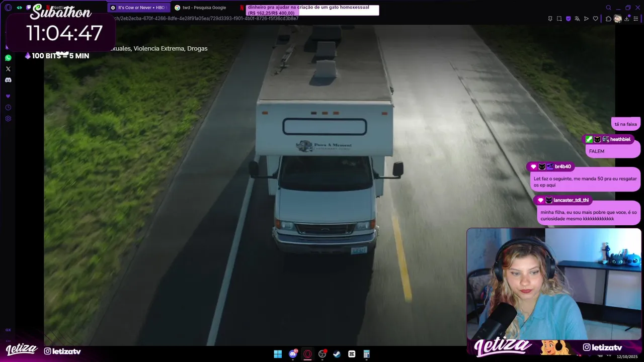
Task: Click the search tabs magnifier icon
Action: (608, 8)
